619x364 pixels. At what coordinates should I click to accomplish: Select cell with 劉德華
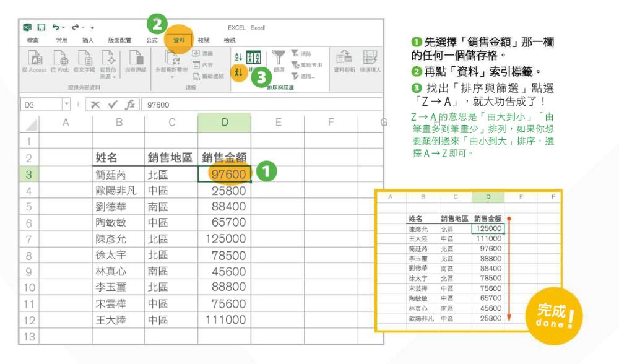(118, 207)
